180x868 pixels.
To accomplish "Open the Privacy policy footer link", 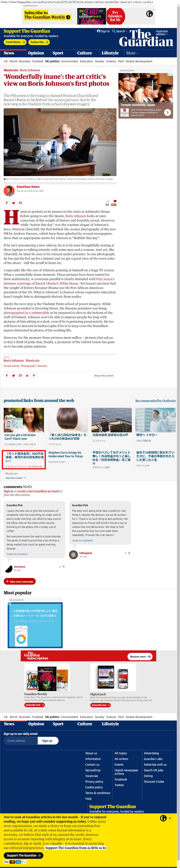I will click(x=94, y=781).
